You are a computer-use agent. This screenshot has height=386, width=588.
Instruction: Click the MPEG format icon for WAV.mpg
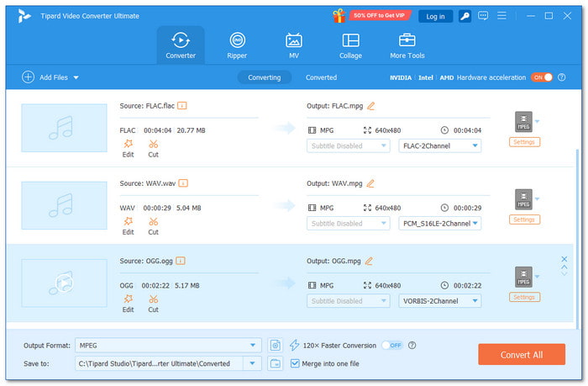pos(523,199)
